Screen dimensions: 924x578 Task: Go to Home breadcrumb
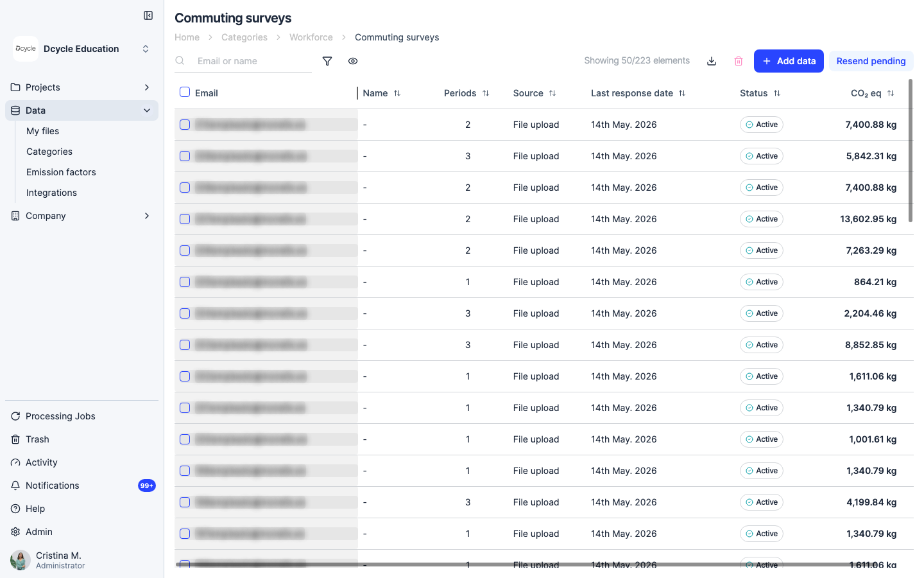[187, 37]
